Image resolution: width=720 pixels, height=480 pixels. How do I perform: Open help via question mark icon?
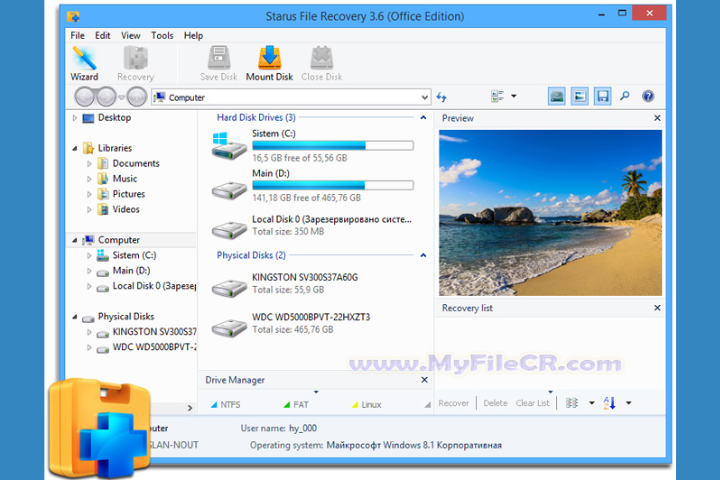(648, 96)
